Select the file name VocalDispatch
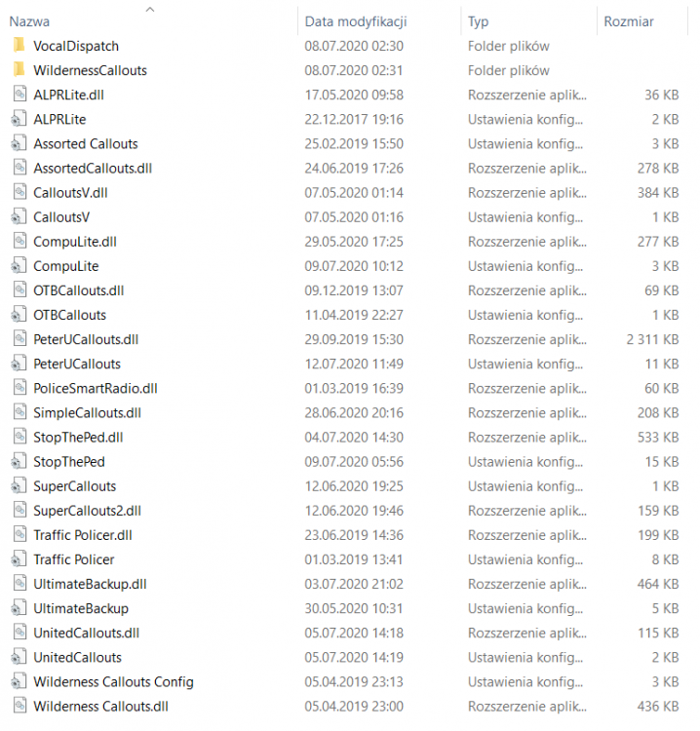This screenshot has height=731, width=700. click(76, 46)
